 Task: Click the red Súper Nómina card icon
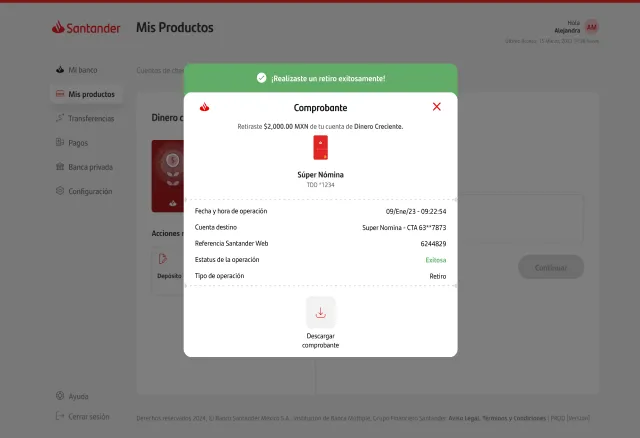320,147
